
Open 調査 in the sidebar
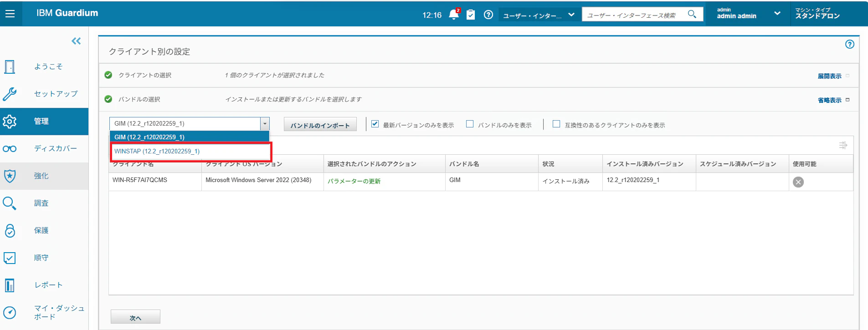(41, 203)
